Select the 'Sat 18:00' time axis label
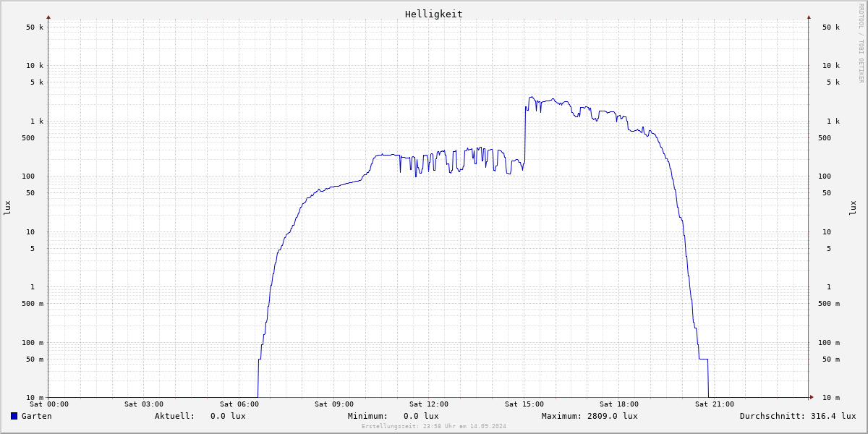This screenshot has height=434, width=868. click(619, 404)
